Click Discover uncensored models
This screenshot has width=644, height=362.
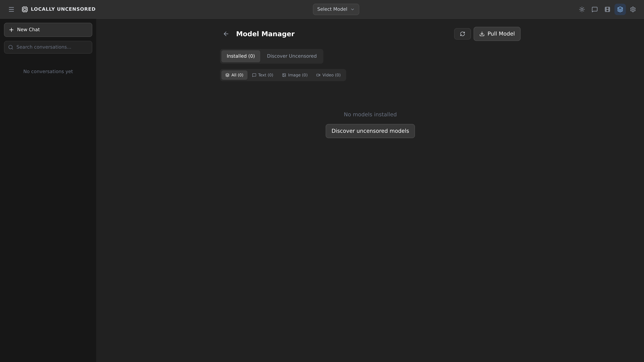370,131
